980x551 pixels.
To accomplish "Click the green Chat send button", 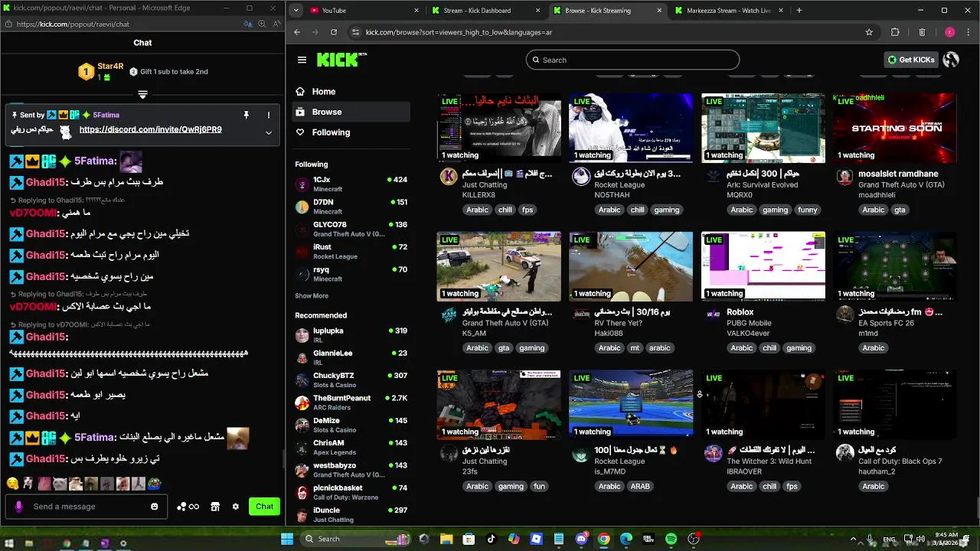I will pos(264,507).
